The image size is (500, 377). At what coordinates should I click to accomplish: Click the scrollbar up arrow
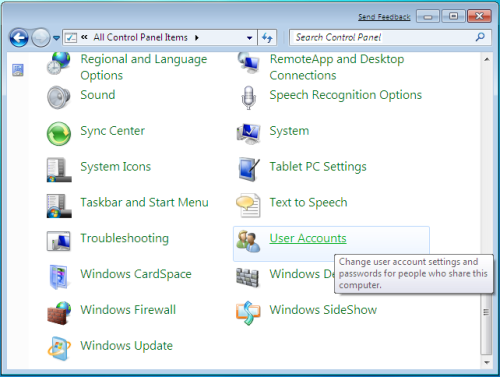click(x=487, y=59)
